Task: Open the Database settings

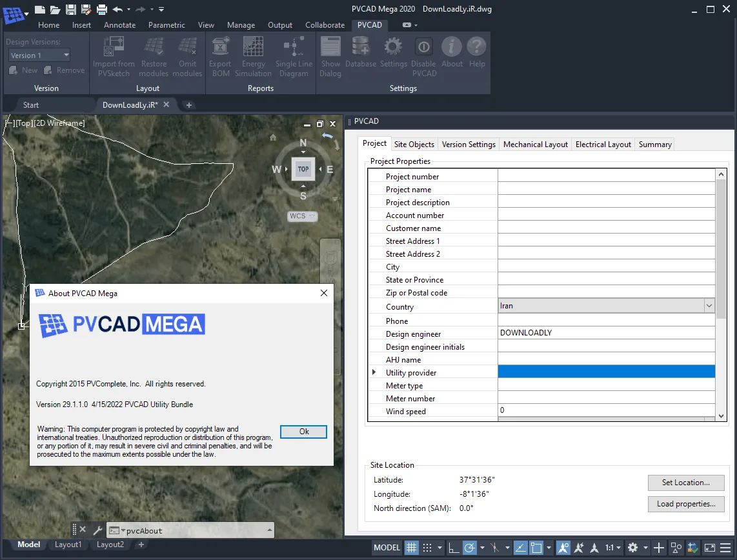Action: click(361, 52)
